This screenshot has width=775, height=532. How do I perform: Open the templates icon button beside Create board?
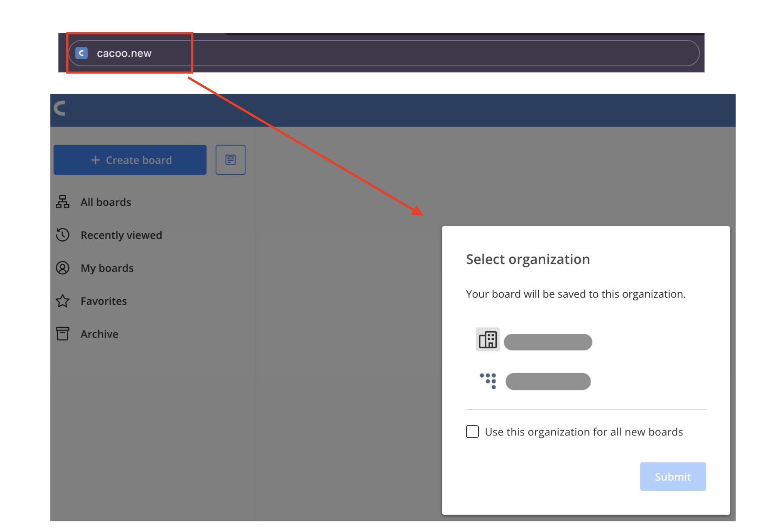[230, 160]
